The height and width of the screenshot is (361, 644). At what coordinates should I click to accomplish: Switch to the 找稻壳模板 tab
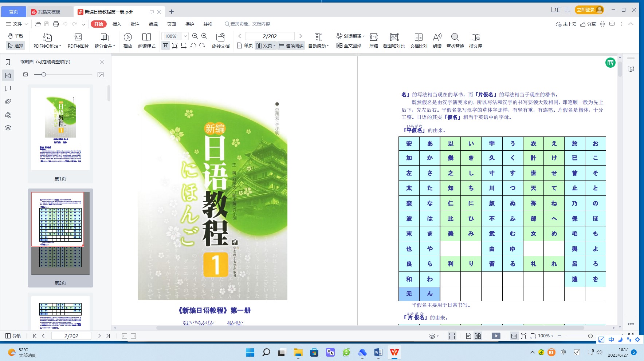(49, 12)
